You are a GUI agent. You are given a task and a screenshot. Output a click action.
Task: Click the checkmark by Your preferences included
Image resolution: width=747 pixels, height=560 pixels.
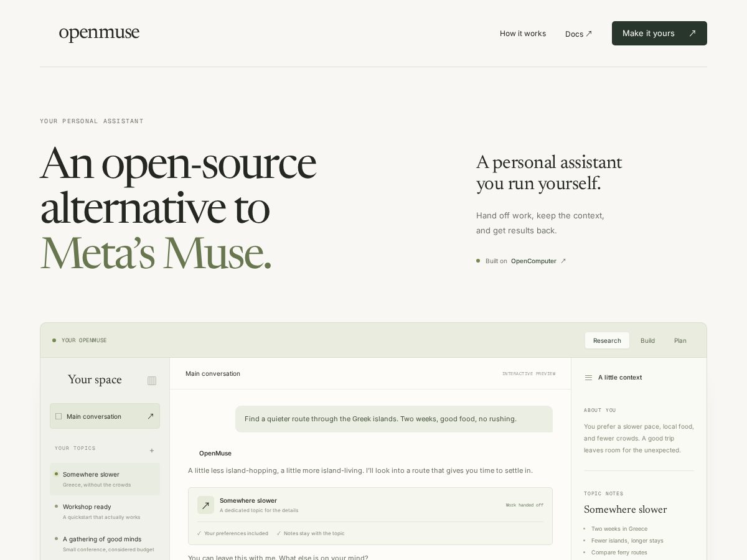[x=199, y=533]
